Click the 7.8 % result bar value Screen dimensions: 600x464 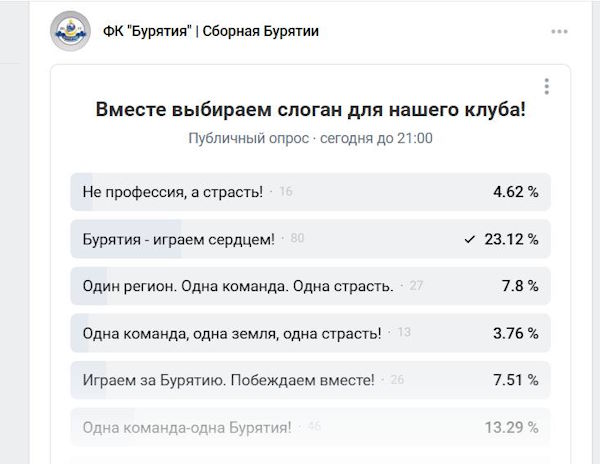(520, 286)
